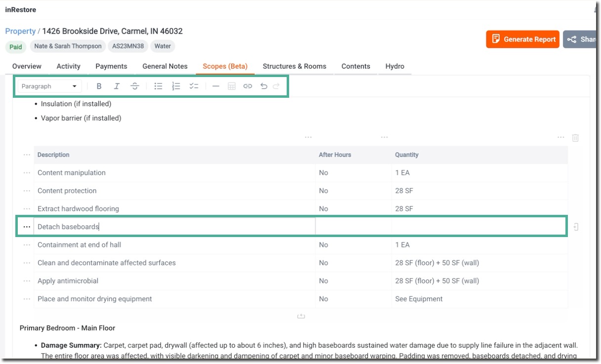Insert a bulleted list
This screenshot has width=601, height=364.
(x=158, y=86)
